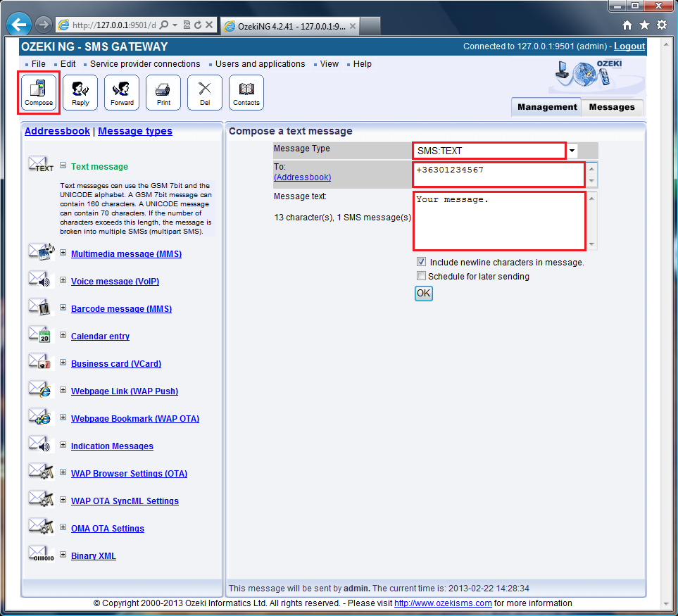The height and width of the screenshot is (616, 678).
Task: Open the Indication Messages link
Action: pos(112,446)
